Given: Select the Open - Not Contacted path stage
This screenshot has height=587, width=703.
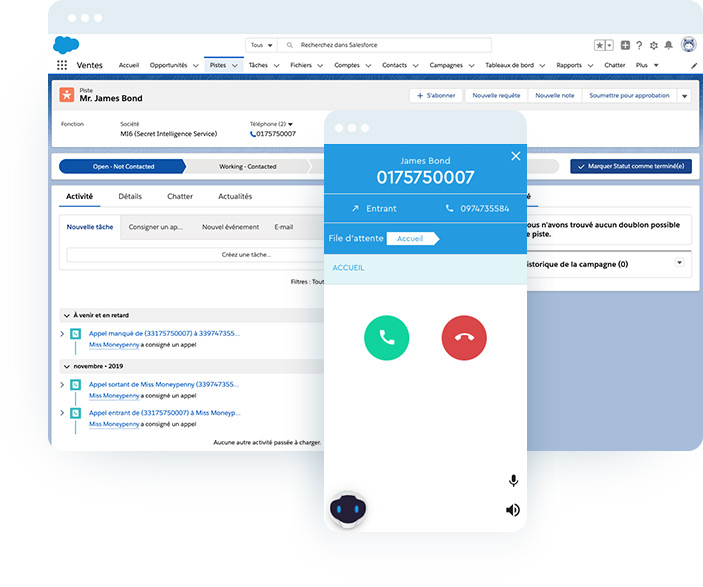Looking at the screenshot, I should [x=122, y=166].
